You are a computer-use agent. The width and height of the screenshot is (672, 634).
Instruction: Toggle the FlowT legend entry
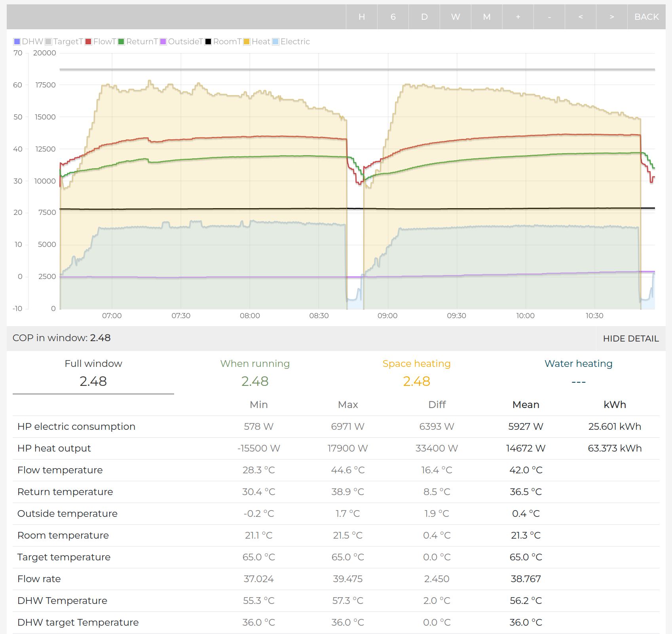101,42
